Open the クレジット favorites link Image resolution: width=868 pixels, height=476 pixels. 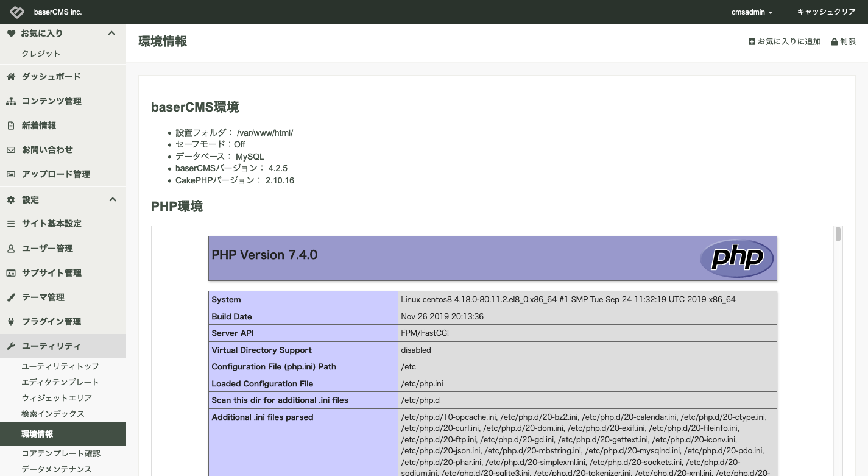tap(41, 54)
